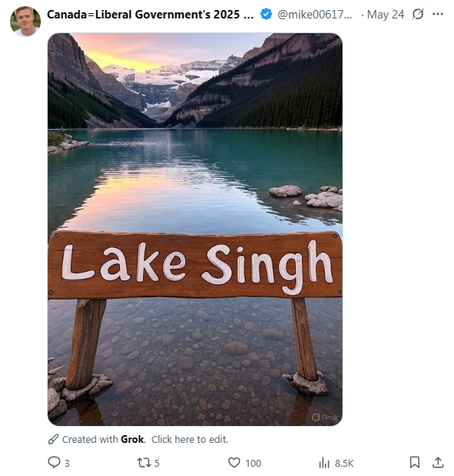Open the share upload arrow icon
Screen dimensions: 454x476
coord(438,462)
